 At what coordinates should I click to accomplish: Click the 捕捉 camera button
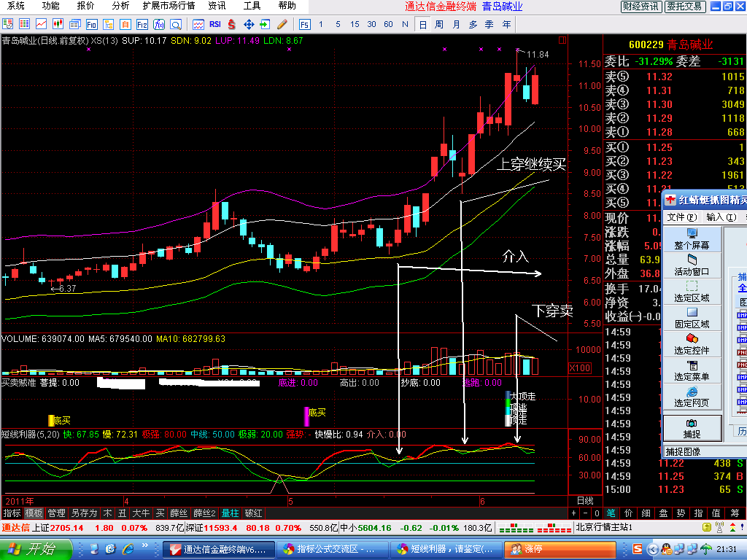coord(692,428)
